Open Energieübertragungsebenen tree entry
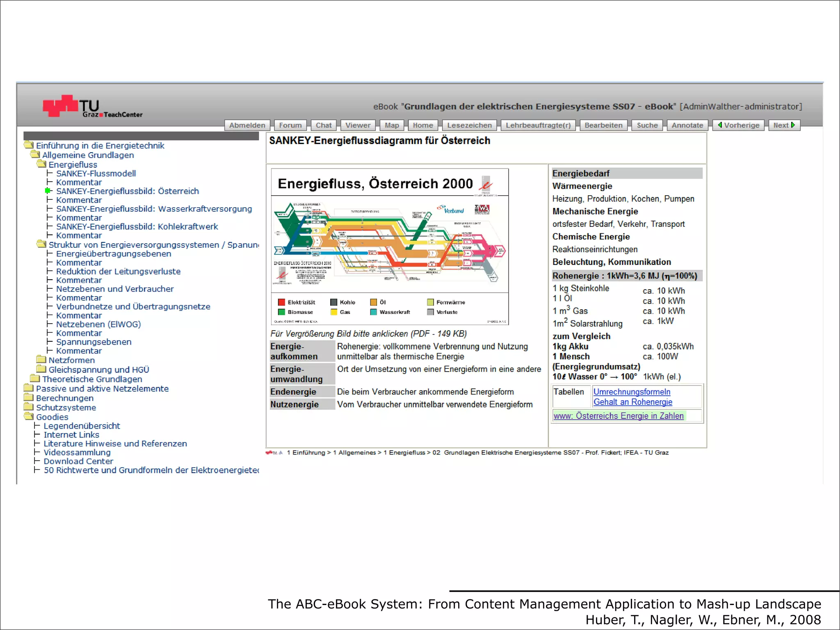The image size is (840, 630). click(x=114, y=253)
